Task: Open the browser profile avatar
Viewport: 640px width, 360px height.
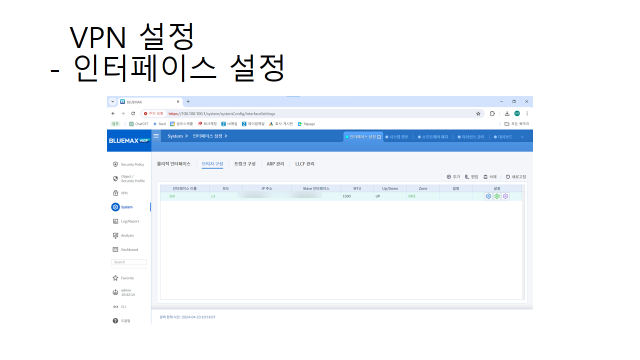Action: point(517,113)
